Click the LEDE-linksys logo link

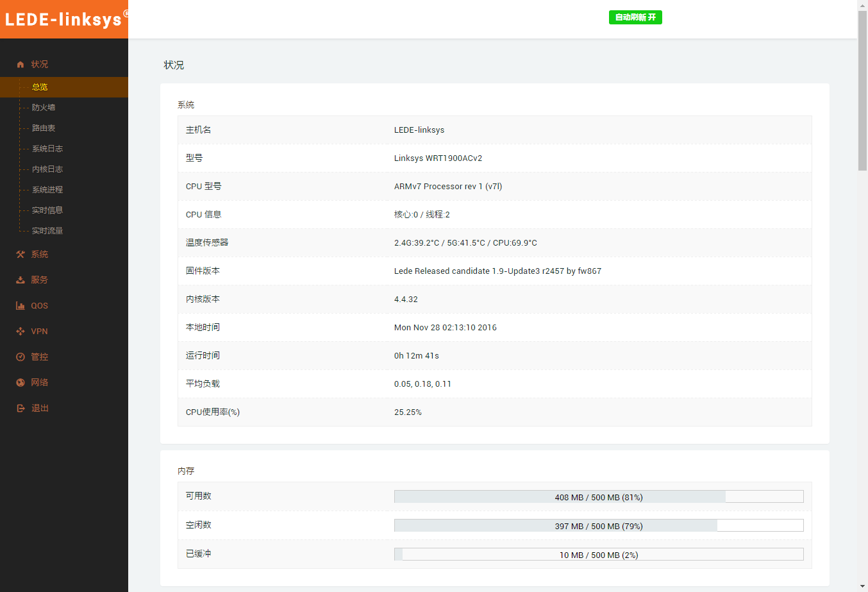tap(63, 19)
